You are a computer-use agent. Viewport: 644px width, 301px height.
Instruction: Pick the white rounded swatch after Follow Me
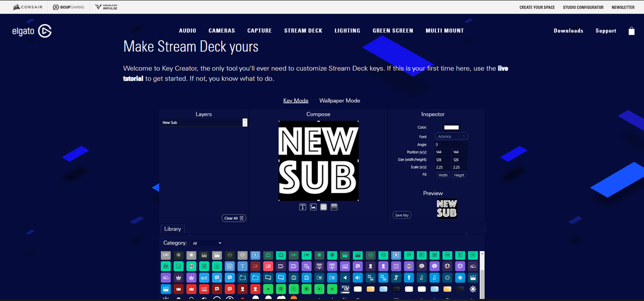(357, 289)
